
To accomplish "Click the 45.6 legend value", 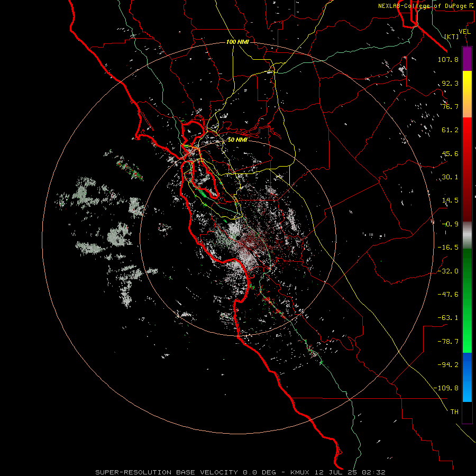I will (x=450, y=153).
